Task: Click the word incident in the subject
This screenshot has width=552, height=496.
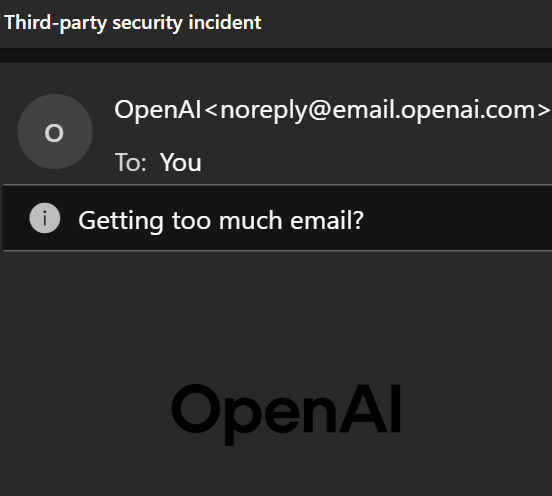Action: 225,23
